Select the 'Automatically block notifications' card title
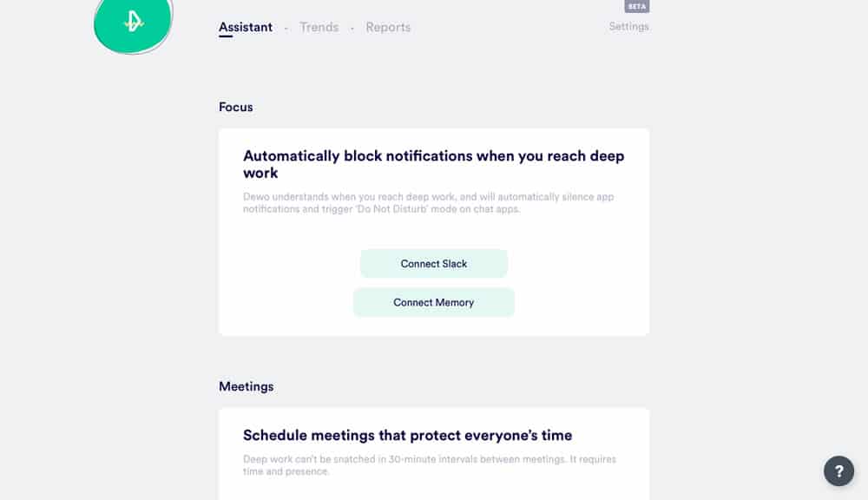The image size is (868, 500). tap(433, 164)
